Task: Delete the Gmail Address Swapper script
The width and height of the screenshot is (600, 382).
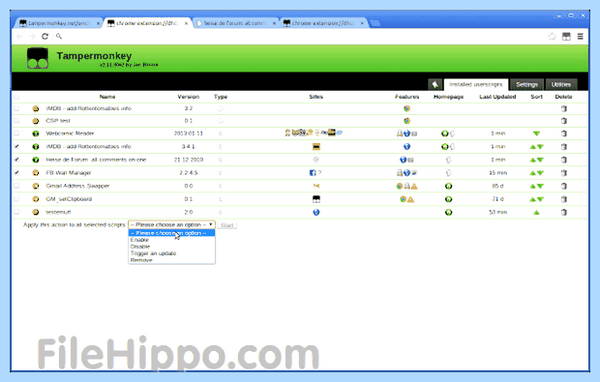Action: click(564, 186)
